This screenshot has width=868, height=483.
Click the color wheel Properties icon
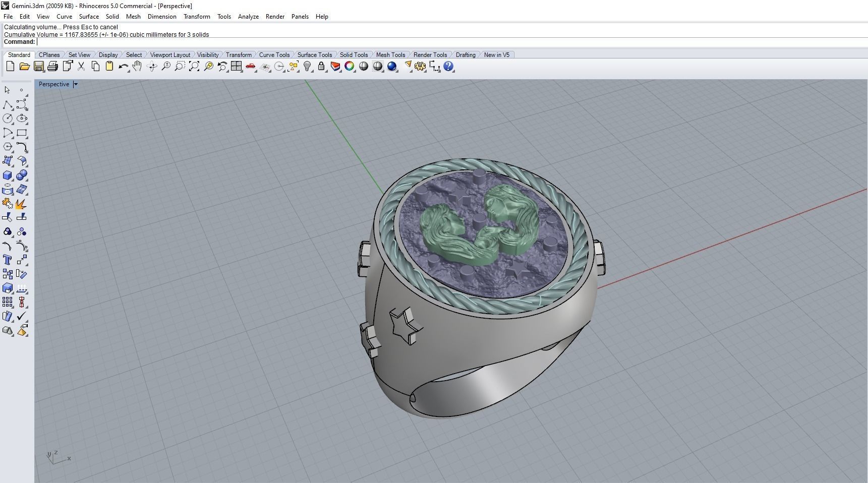(x=349, y=66)
